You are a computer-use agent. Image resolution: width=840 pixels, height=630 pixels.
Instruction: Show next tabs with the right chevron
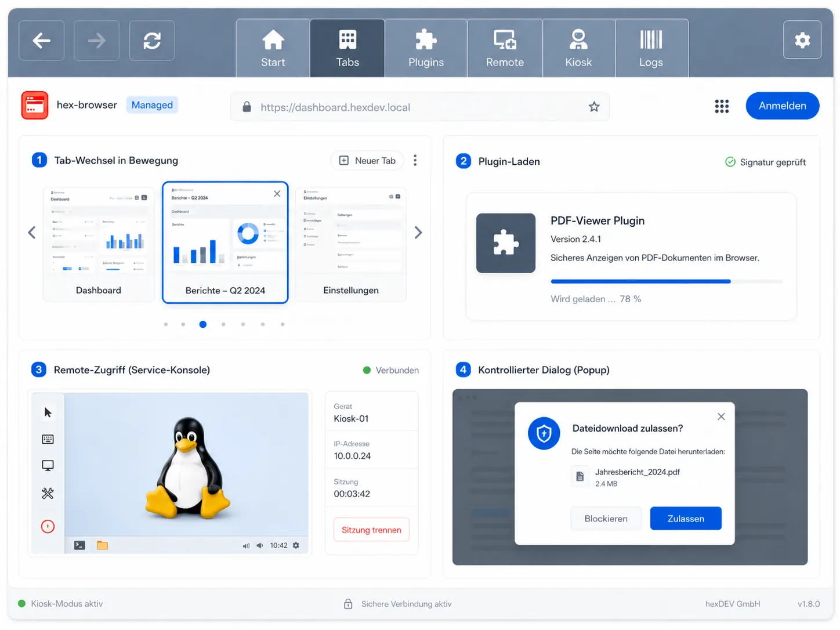click(418, 233)
